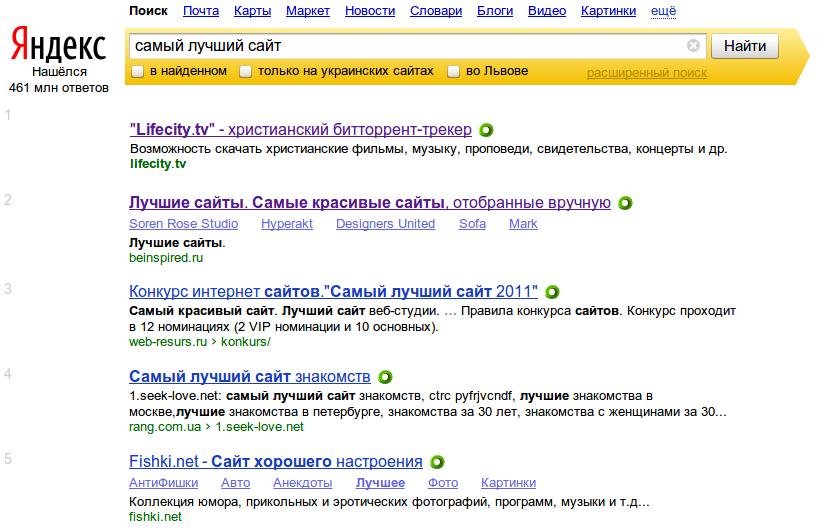Image resolution: width=822 pixels, height=531 pixels.
Task: Toggle the 'во Львове' checkbox
Action: coord(453,71)
